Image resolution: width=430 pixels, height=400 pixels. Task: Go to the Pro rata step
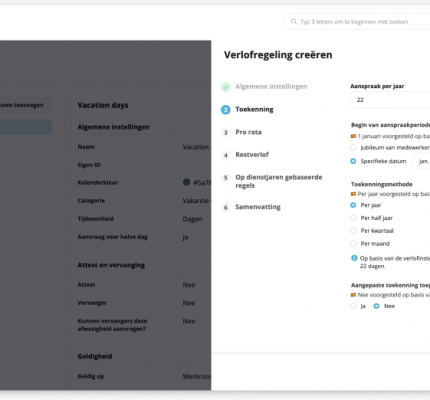click(x=248, y=132)
